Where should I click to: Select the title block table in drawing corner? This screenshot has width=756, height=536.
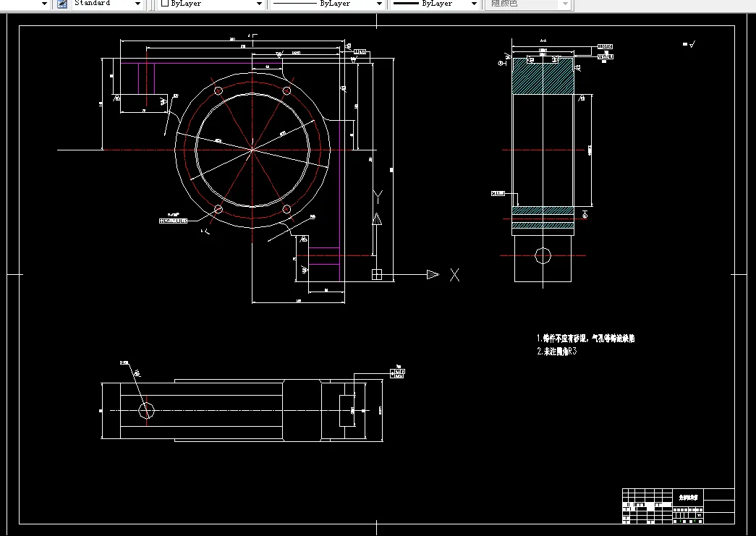coord(679,506)
